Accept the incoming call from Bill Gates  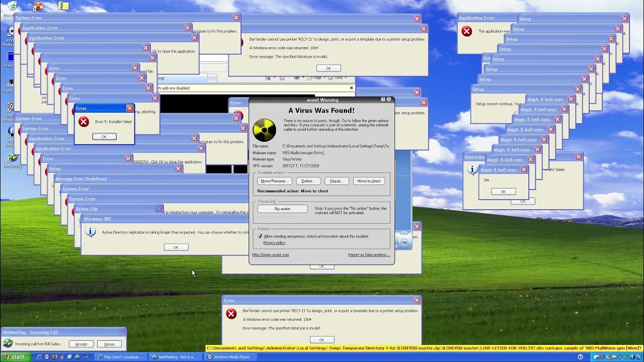click(81, 344)
